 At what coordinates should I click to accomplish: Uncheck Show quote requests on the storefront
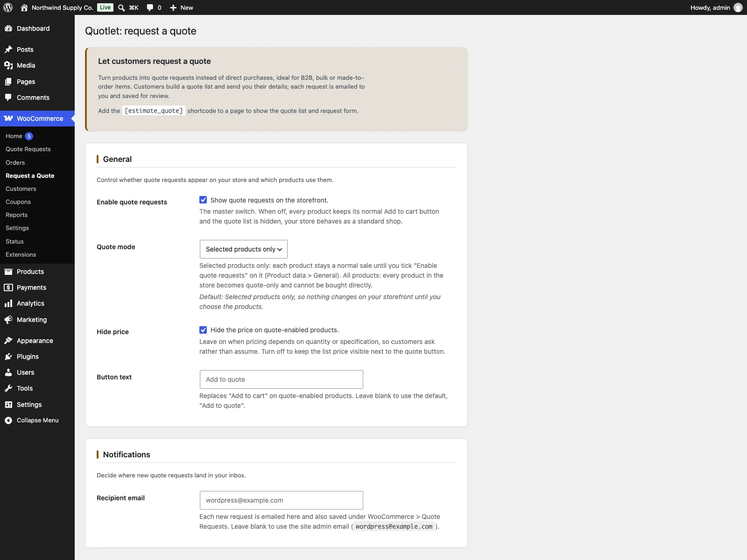point(203,200)
